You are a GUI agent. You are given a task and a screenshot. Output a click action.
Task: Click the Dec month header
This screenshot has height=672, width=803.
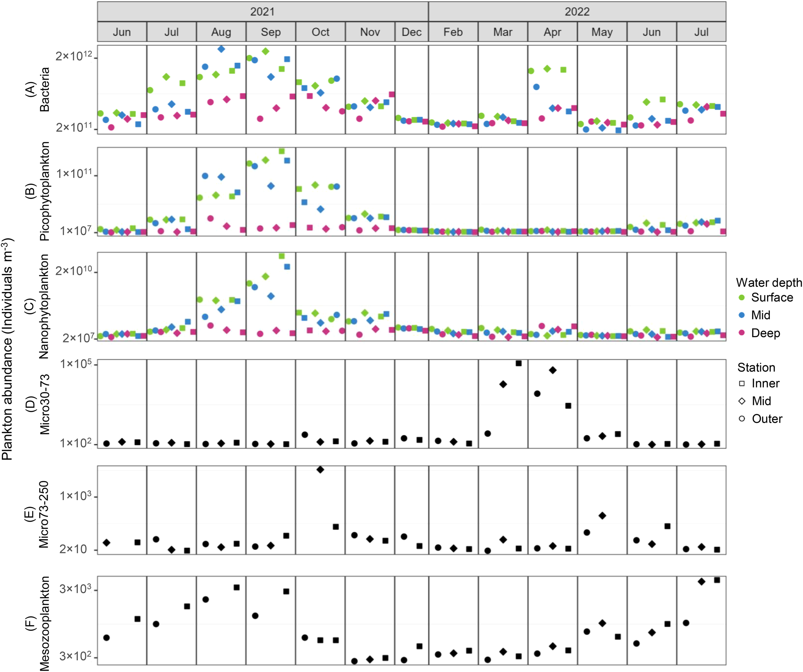point(411,32)
